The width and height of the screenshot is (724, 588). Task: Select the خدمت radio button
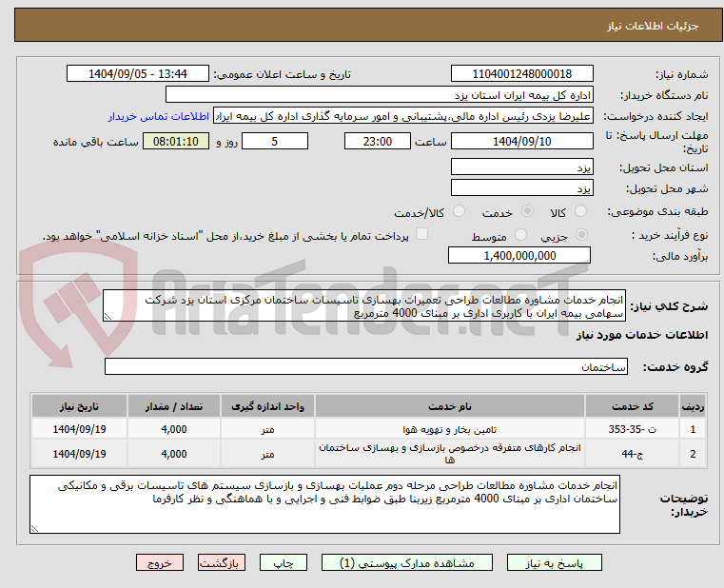pyautogui.click(x=527, y=211)
